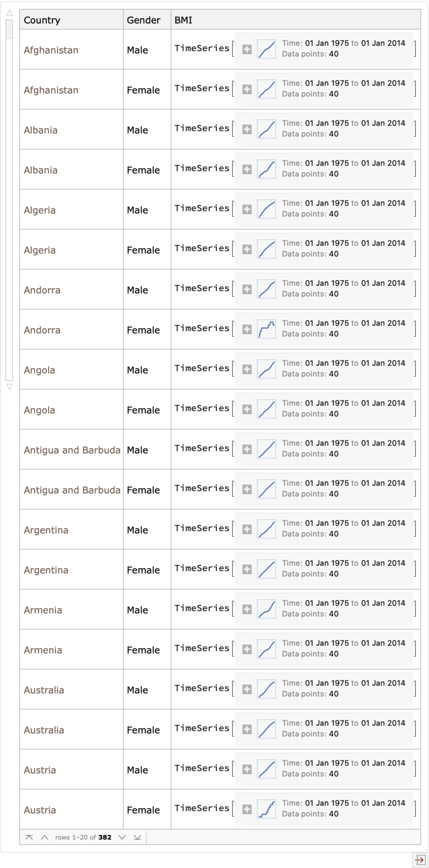
Task: Open the Antigua and Barbuda Male country link
Action: (72, 450)
